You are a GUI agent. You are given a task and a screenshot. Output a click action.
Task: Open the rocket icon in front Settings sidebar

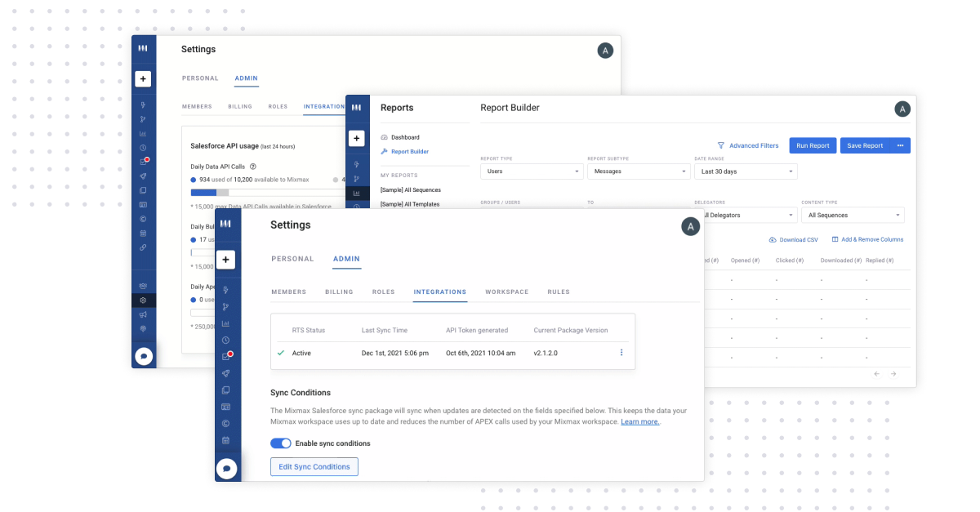(x=225, y=373)
